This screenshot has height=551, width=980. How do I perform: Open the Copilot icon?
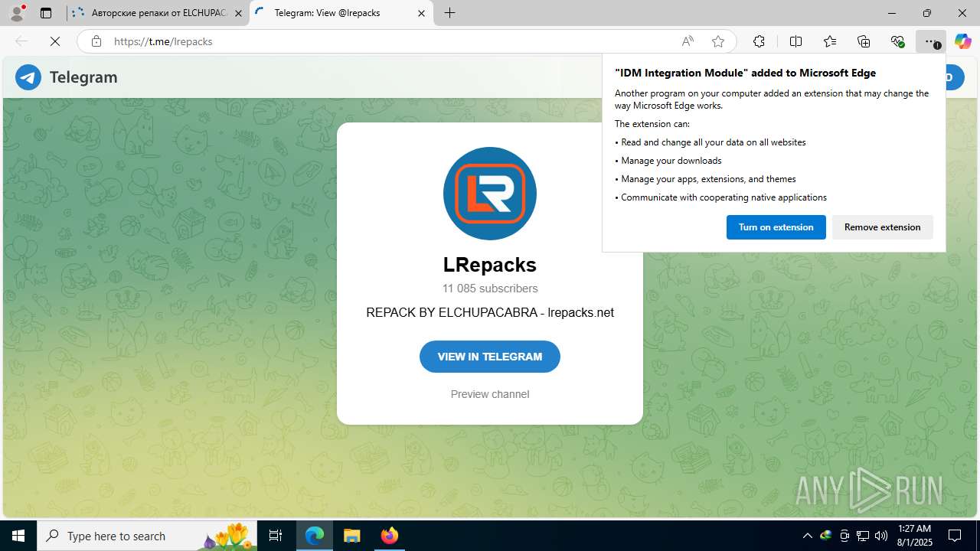point(962,41)
